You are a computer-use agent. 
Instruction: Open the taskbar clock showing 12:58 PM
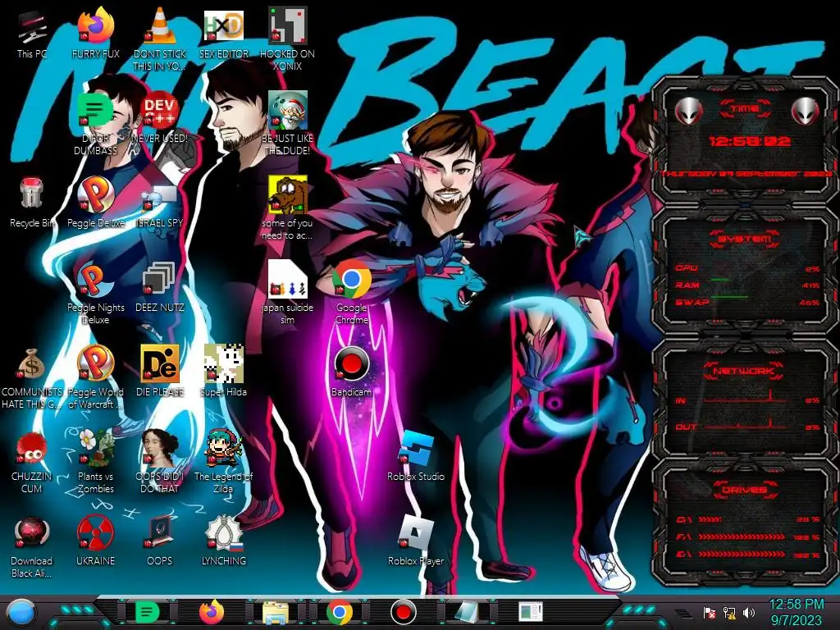point(796,612)
